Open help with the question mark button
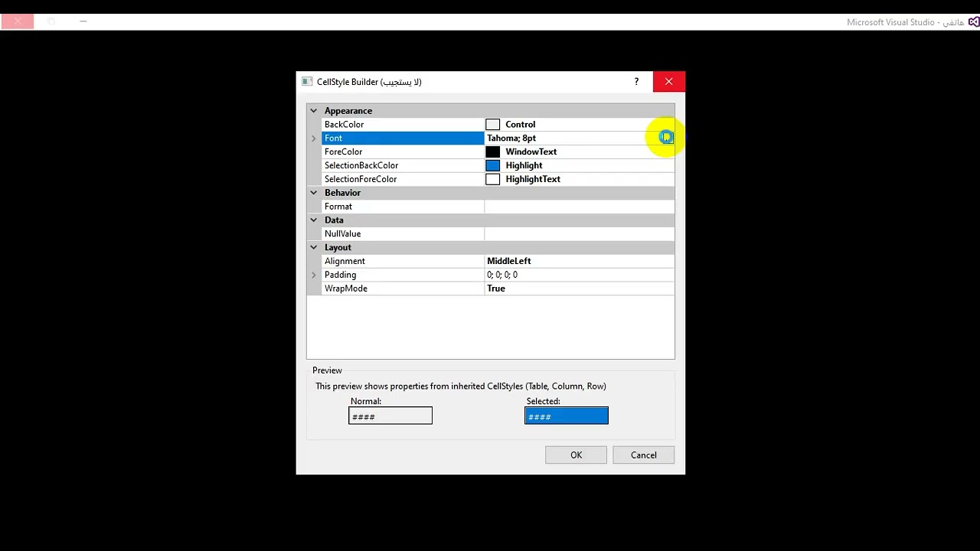This screenshot has width=980, height=551. [636, 81]
